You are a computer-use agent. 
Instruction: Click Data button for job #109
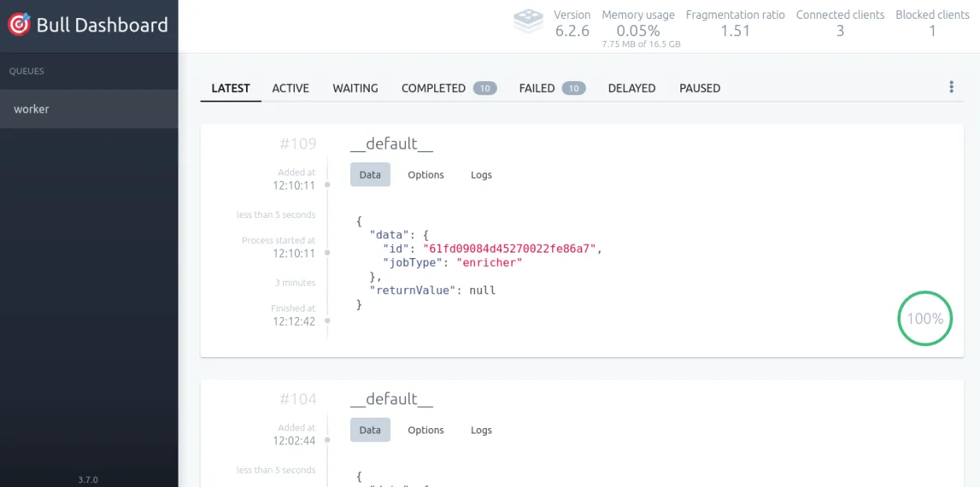[x=370, y=175]
